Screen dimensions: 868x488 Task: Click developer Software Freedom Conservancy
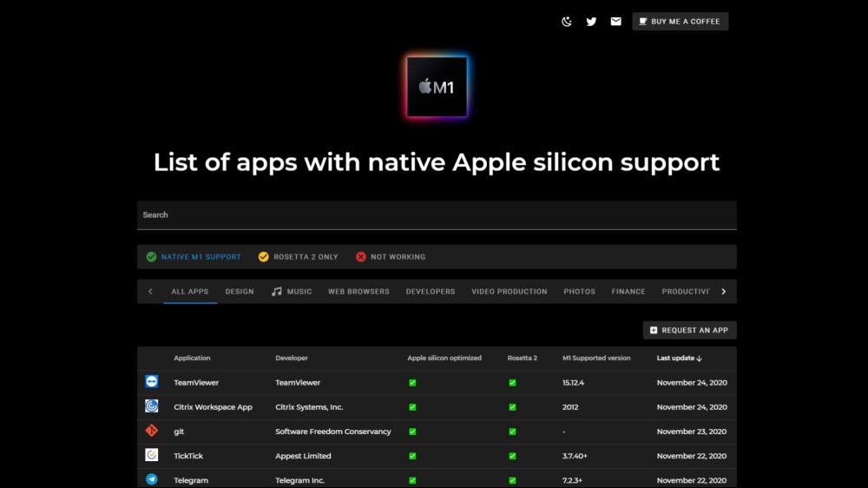click(333, 432)
